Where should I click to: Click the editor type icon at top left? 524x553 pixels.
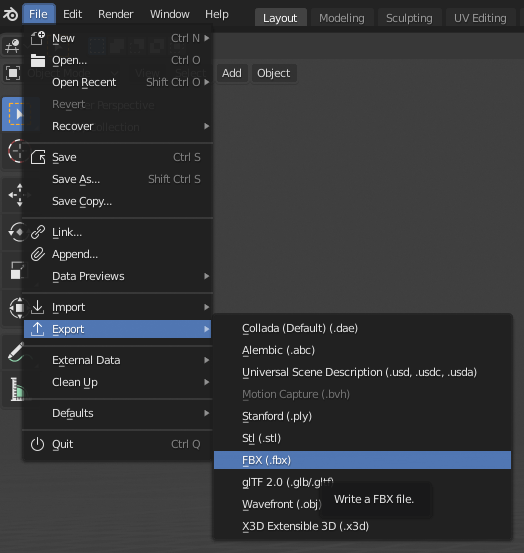12,46
